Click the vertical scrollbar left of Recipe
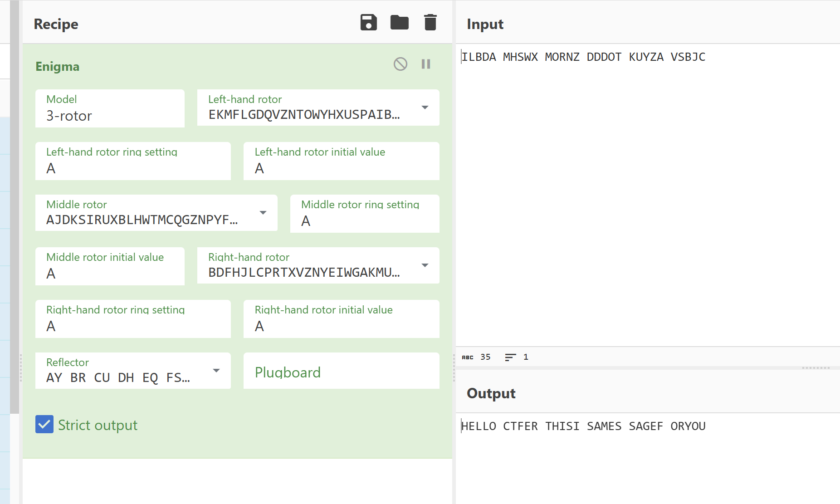This screenshot has height=504, width=840. click(x=15, y=207)
